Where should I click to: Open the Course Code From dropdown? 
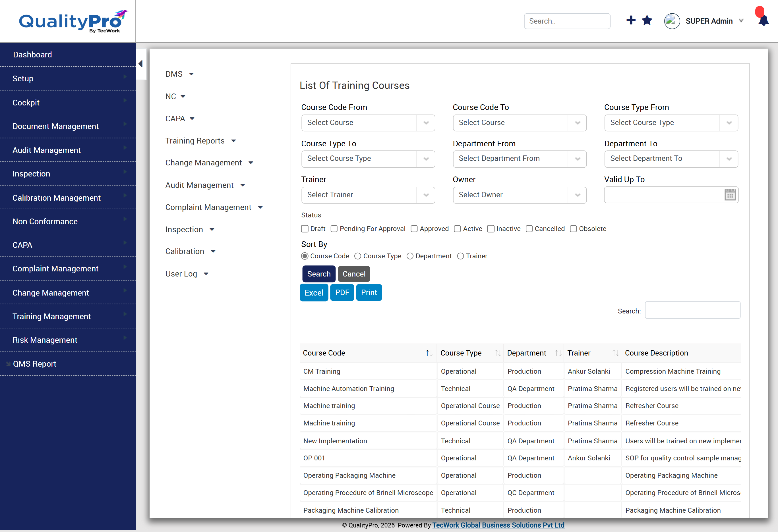coord(368,123)
